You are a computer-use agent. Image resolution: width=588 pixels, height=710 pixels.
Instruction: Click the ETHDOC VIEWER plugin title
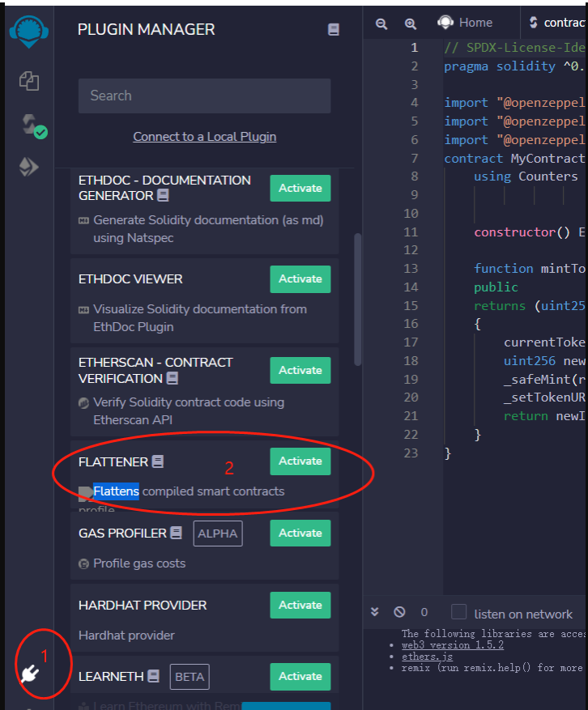click(130, 279)
